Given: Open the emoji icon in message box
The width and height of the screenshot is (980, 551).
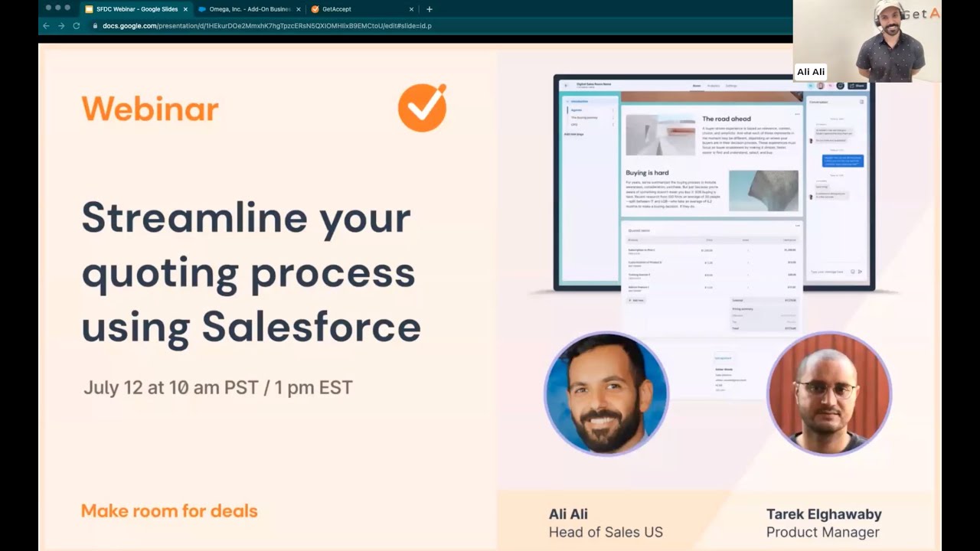Looking at the screenshot, I should pyautogui.click(x=853, y=272).
